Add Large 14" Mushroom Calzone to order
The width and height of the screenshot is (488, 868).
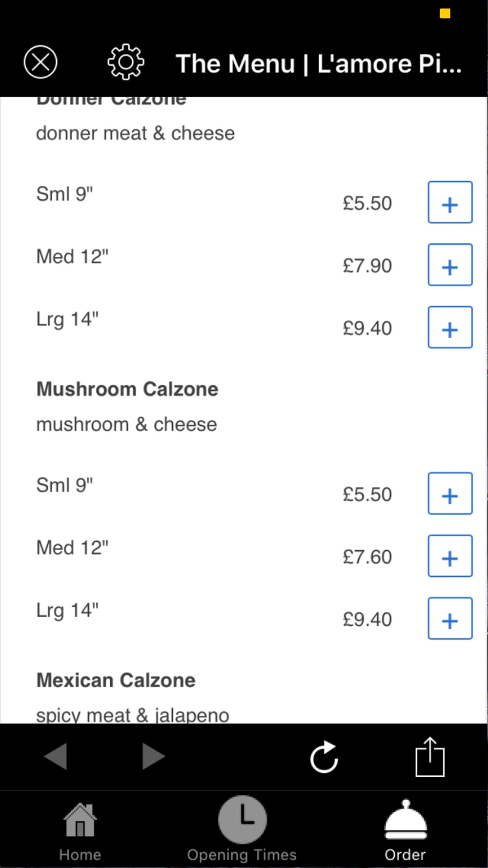point(450,619)
